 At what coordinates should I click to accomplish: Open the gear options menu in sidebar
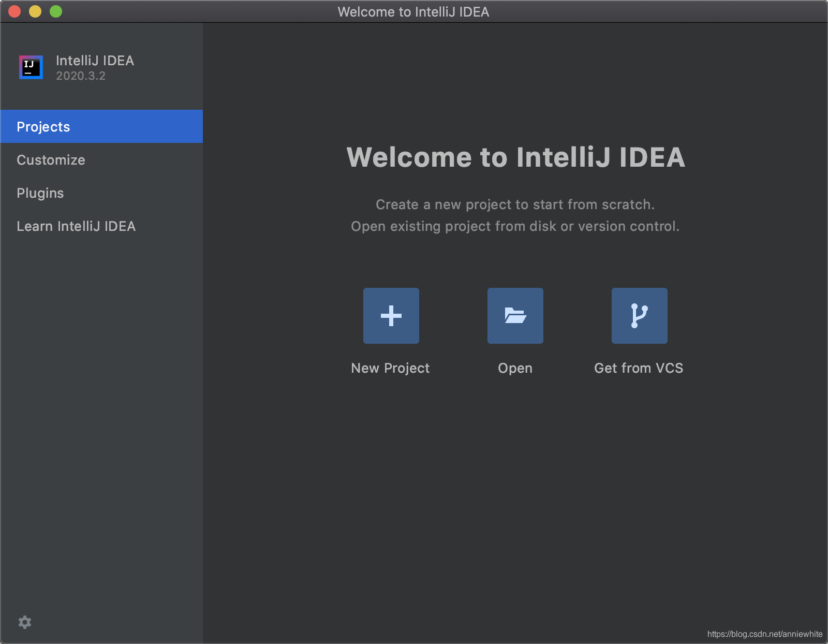click(25, 622)
